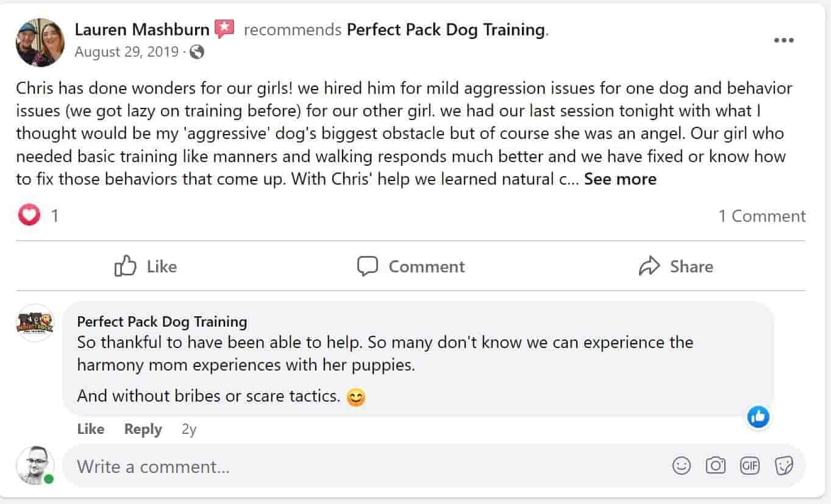
Task: Open Lauren Mashburn's profile name link
Action: (142, 29)
